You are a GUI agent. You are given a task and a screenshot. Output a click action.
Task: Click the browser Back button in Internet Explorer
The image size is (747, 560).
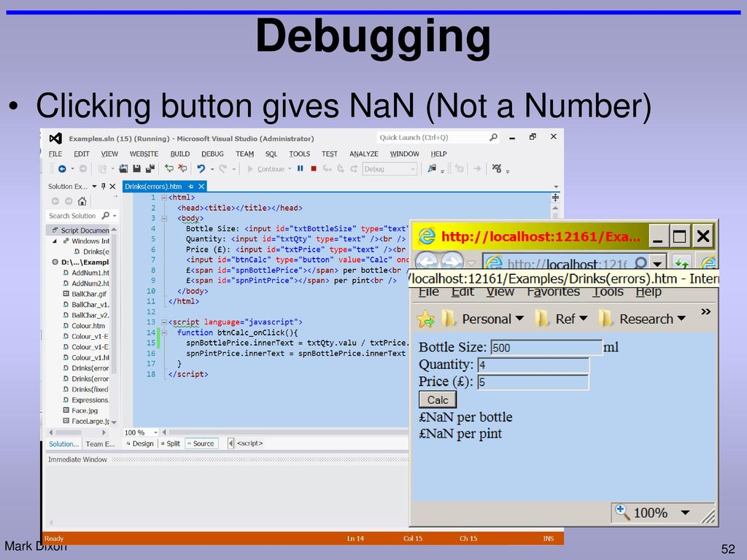point(427,262)
